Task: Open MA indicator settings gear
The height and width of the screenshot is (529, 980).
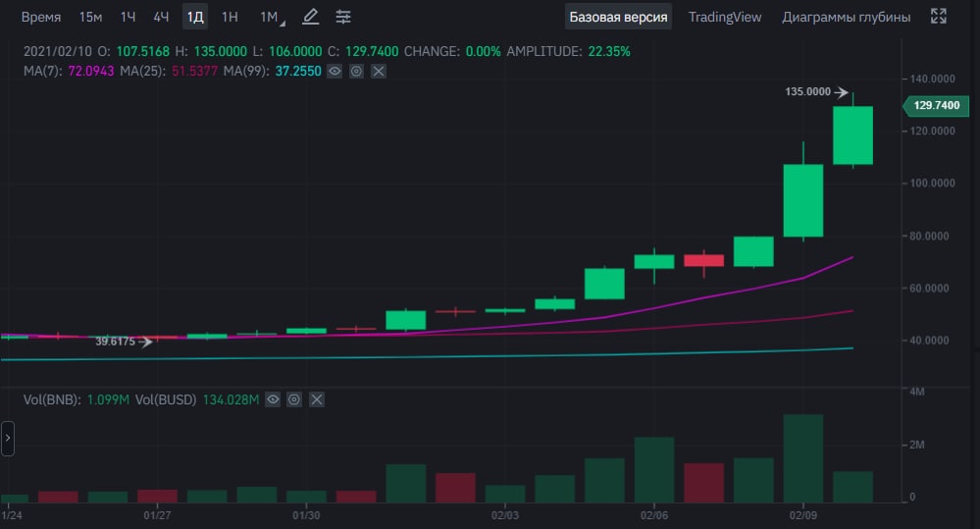Action: tap(356, 72)
